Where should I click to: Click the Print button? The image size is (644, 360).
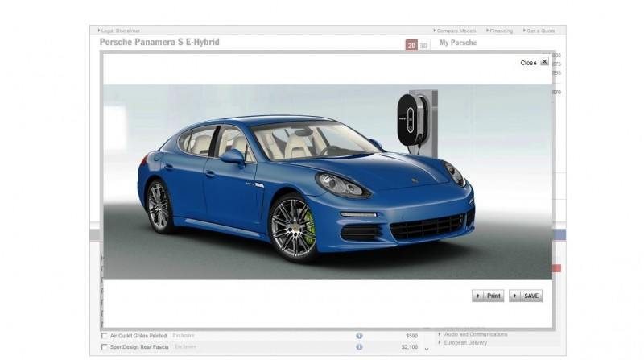[488, 296]
